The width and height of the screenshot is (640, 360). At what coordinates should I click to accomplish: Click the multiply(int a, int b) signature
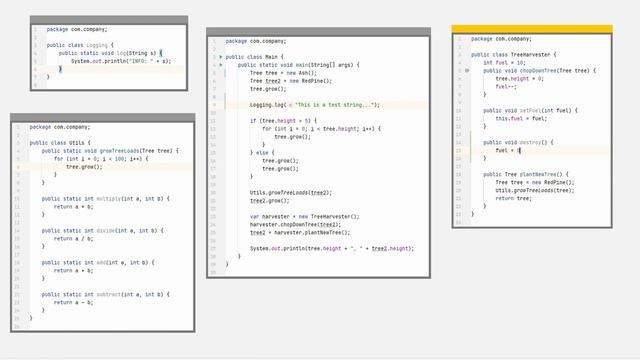click(105, 199)
